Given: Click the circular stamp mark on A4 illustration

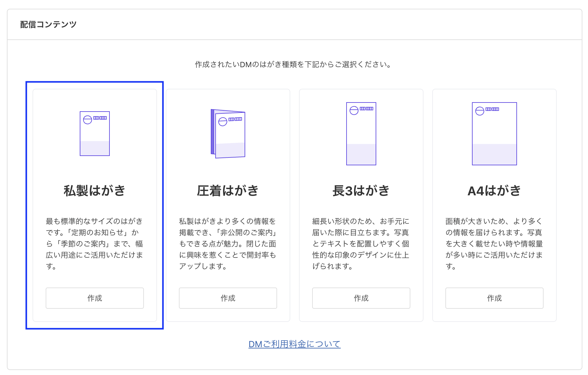Looking at the screenshot, I should click(479, 111).
